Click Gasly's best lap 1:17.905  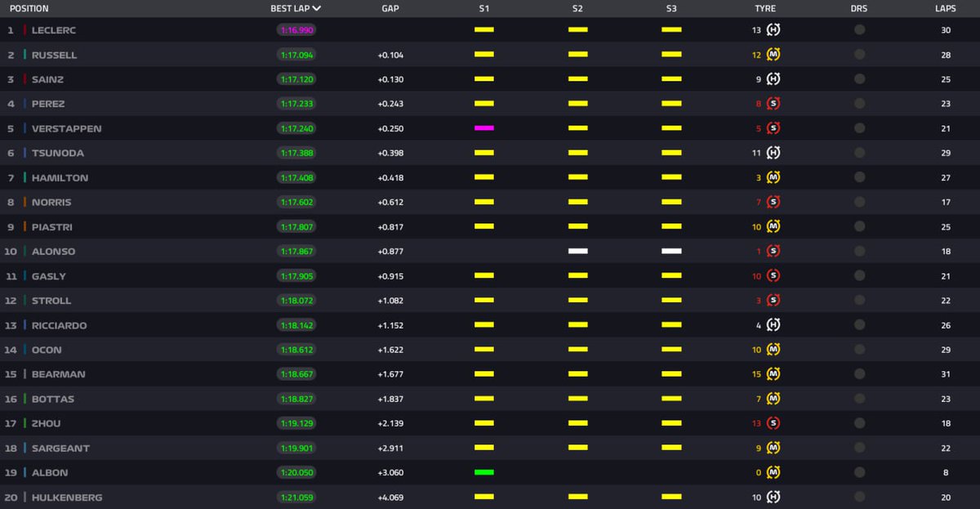tap(296, 276)
